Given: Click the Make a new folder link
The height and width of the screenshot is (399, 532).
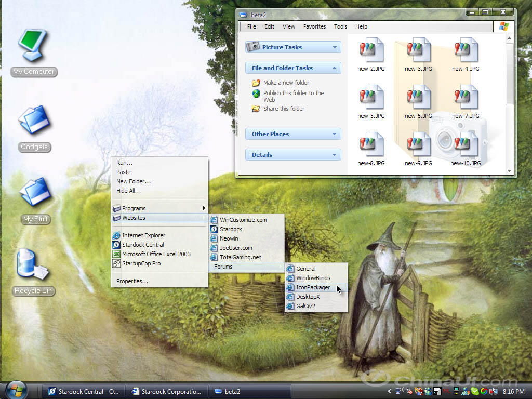Looking at the screenshot, I should [x=286, y=83].
